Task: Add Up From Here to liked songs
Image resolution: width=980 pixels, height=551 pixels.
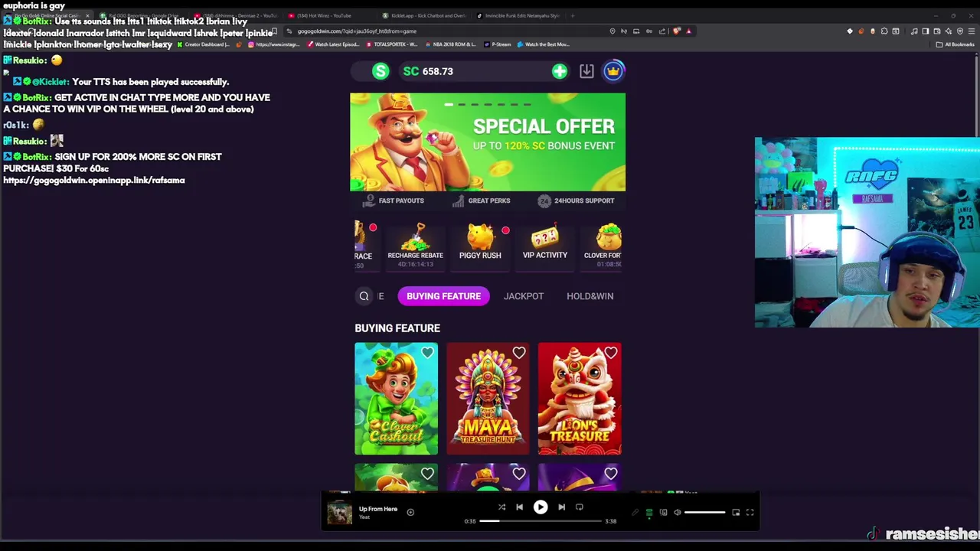Action: point(410,512)
